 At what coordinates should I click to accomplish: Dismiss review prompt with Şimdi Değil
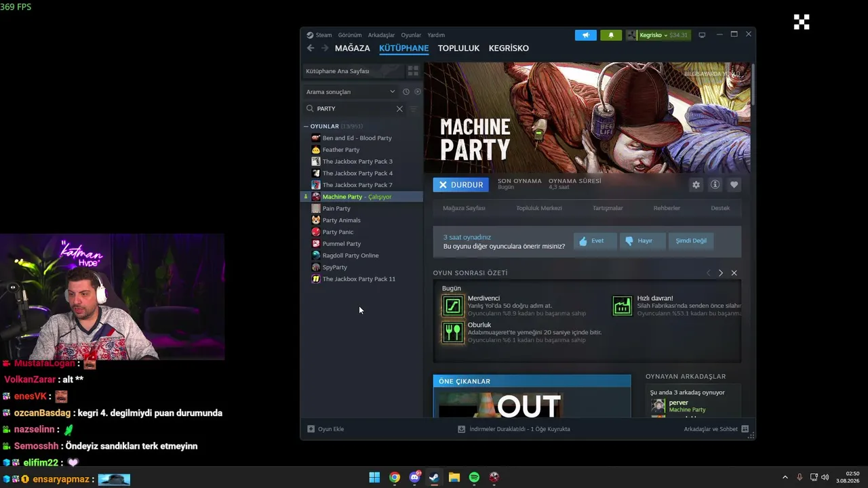pos(691,241)
